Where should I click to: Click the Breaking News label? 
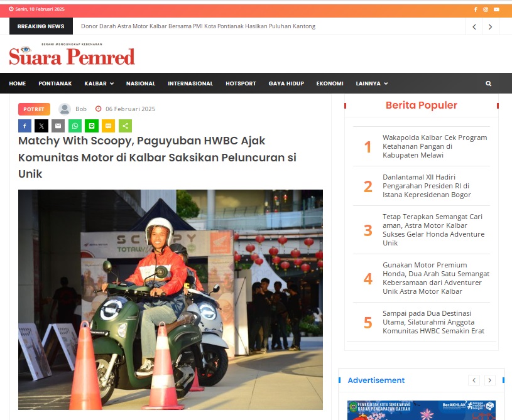[41, 26]
